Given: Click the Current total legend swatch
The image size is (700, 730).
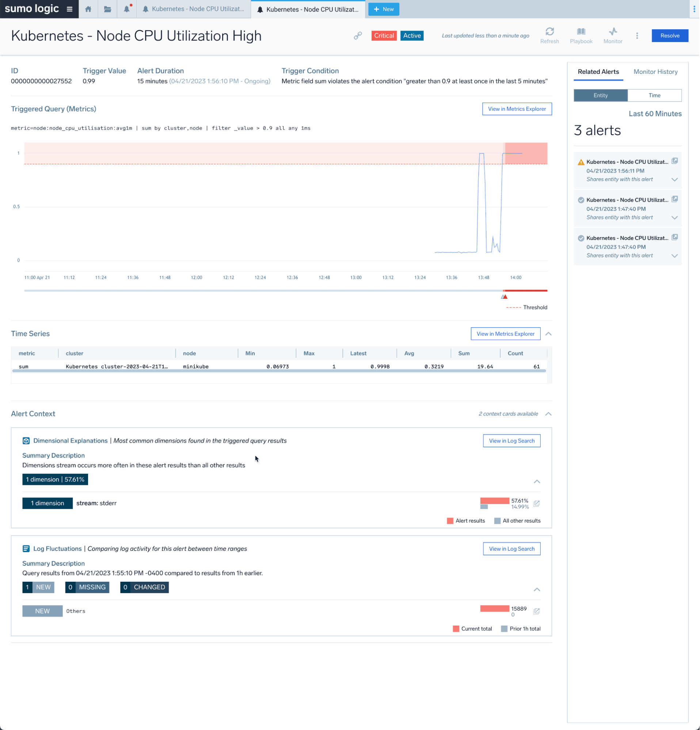Looking at the screenshot, I should pos(456,629).
